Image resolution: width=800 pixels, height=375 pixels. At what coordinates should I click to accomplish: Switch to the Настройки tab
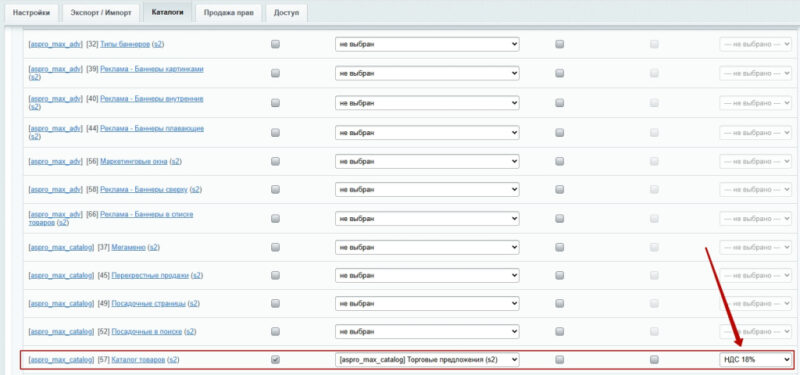(32, 13)
